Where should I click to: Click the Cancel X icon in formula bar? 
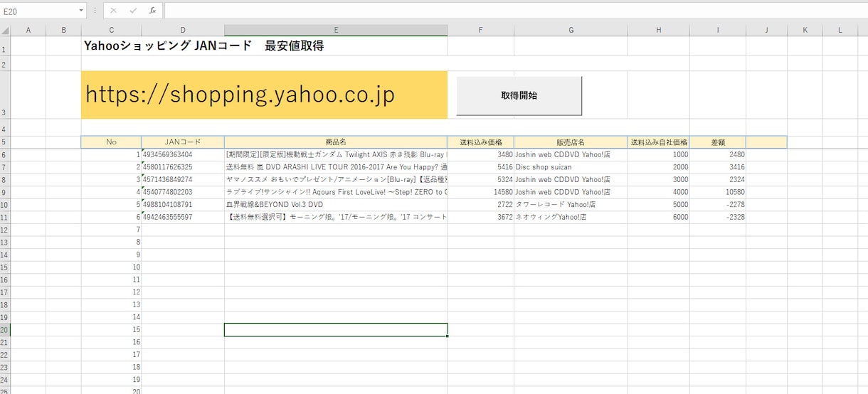tap(113, 11)
